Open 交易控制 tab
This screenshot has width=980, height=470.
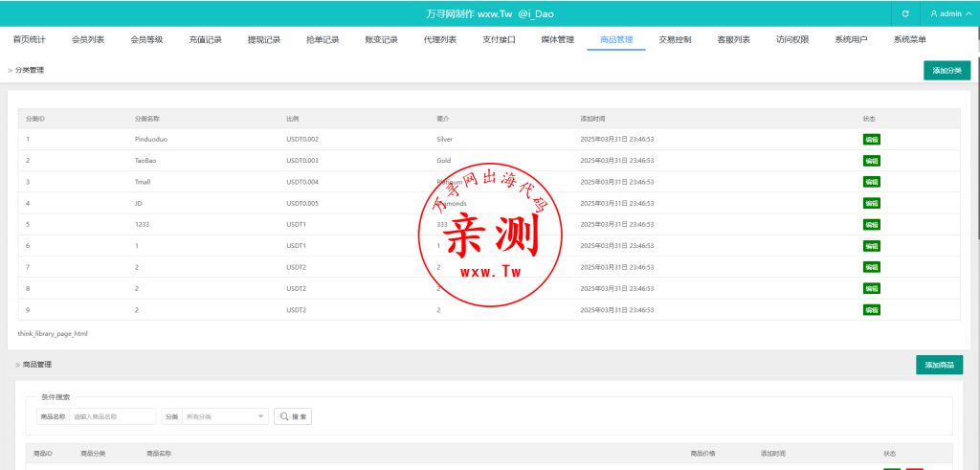(x=675, y=39)
